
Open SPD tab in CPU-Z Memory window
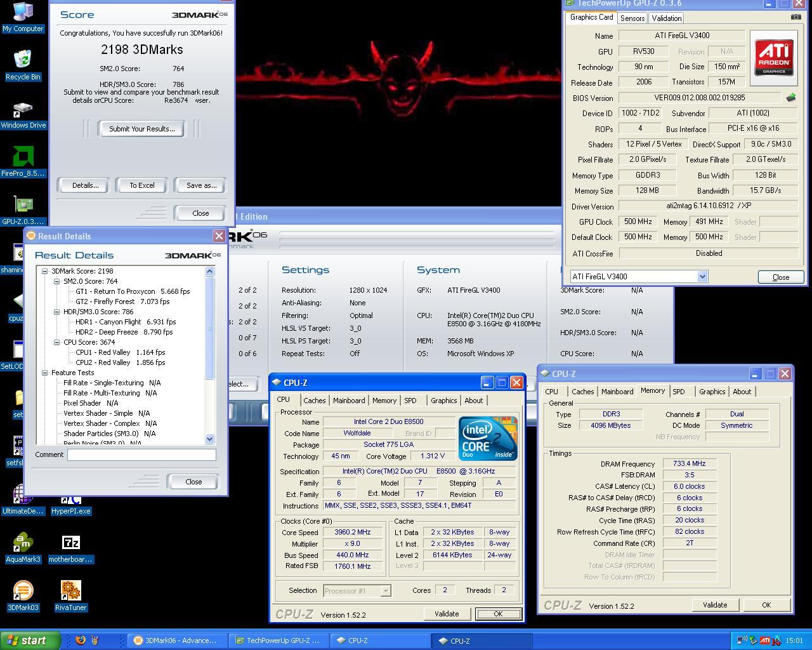pos(678,392)
